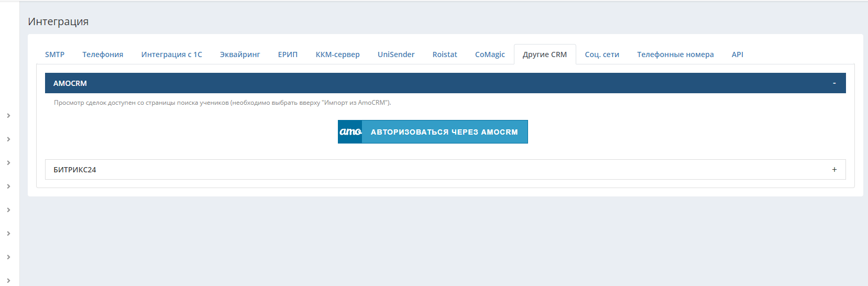Image resolution: width=868 pixels, height=286 pixels.
Task: Click Авторизоваться через AMOCRM button text
Action: click(x=444, y=132)
